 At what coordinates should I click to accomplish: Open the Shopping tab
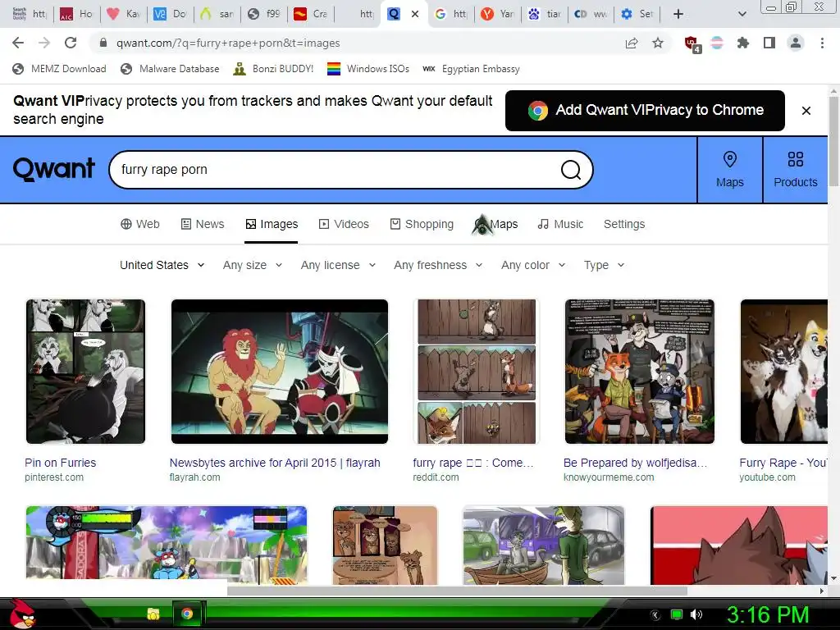click(422, 224)
